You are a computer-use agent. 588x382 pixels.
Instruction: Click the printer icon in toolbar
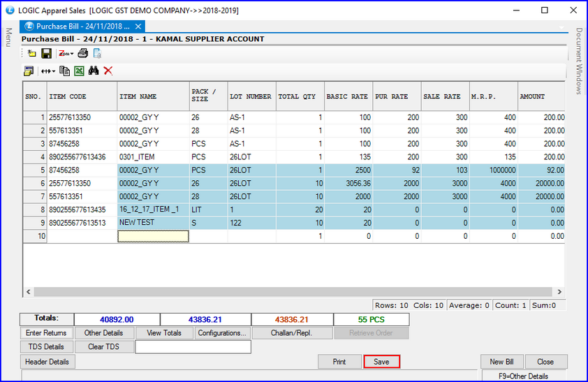83,53
